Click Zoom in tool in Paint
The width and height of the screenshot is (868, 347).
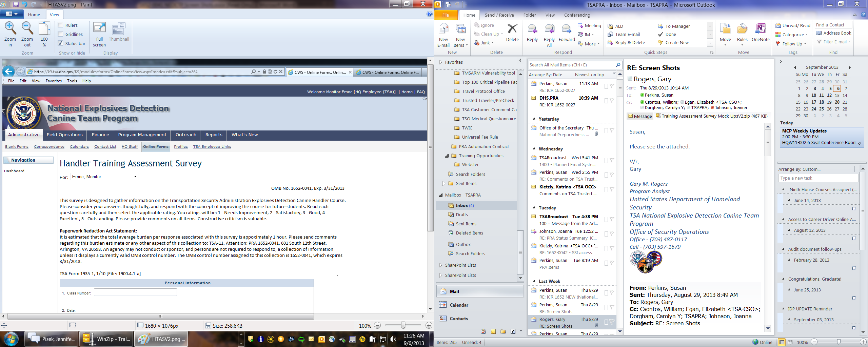[10, 34]
